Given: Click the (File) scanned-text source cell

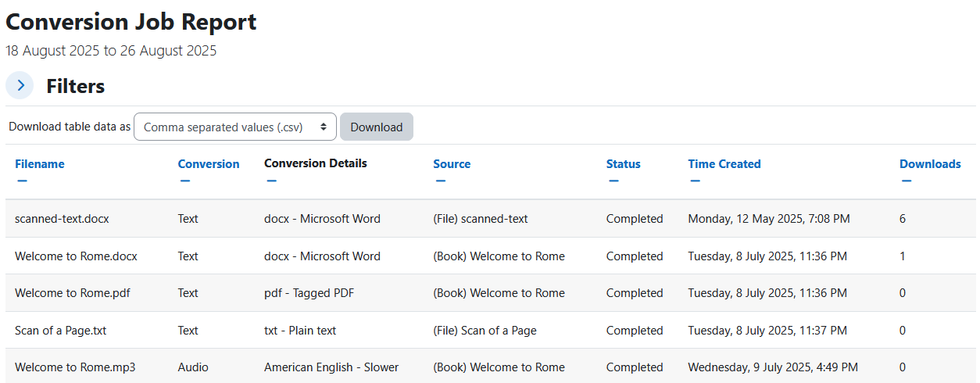Looking at the screenshot, I should pyautogui.click(x=481, y=219).
